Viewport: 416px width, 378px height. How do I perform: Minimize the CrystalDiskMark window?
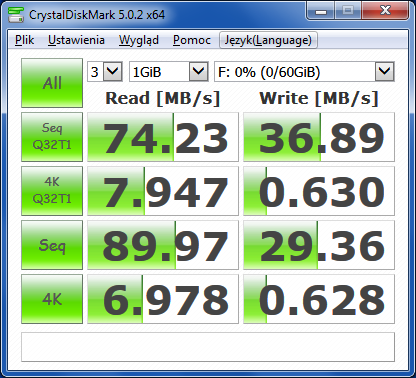(321, 11)
